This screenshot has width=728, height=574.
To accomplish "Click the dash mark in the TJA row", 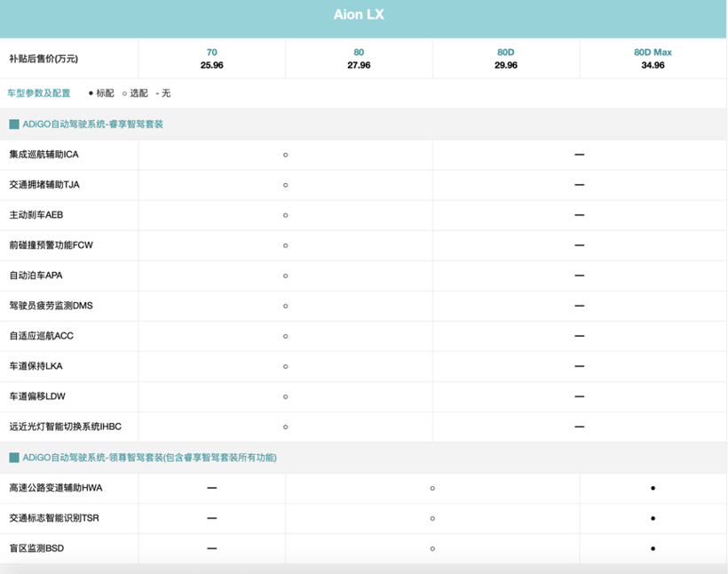I will [x=580, y=185].
